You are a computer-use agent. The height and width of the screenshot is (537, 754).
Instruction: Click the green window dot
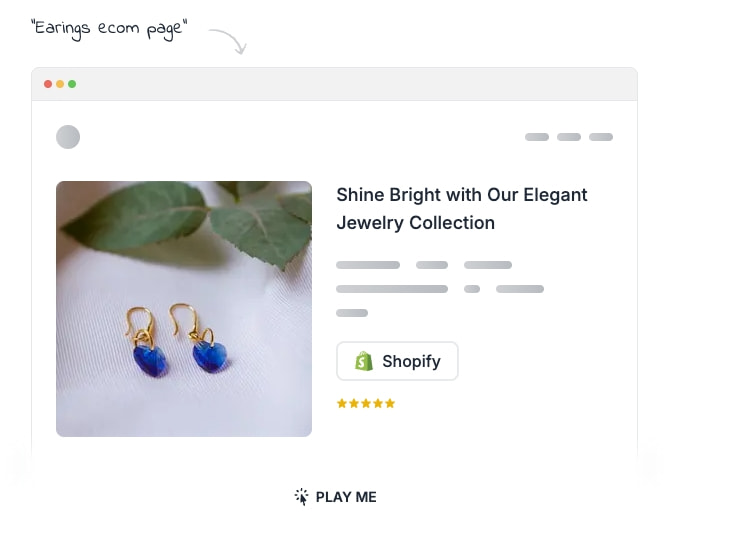tap(72, 84)
